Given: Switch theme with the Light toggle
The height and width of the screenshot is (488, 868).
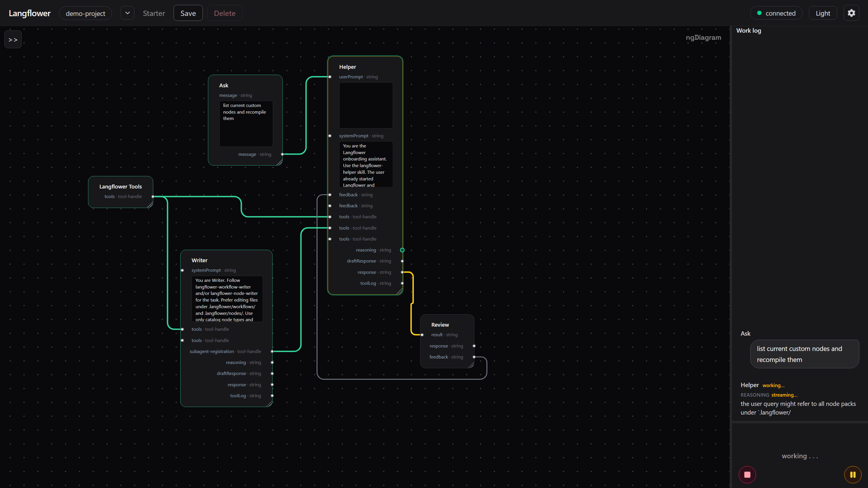Looking at the screenshot, I should 823,13.
